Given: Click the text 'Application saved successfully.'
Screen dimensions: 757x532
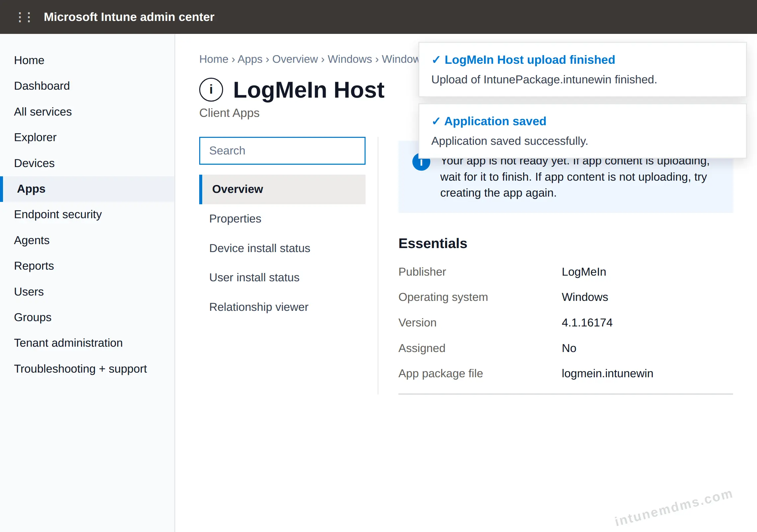Looking at the screenshot, I should click(510, 141).
